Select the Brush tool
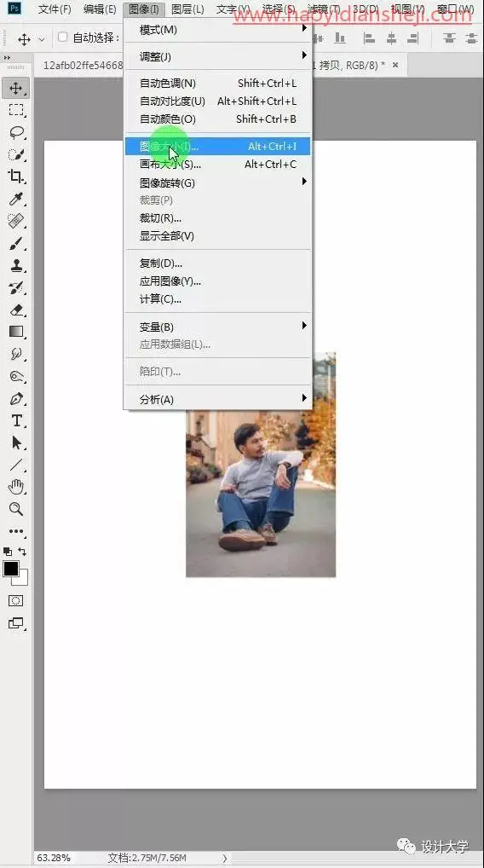 coord(15,243)
